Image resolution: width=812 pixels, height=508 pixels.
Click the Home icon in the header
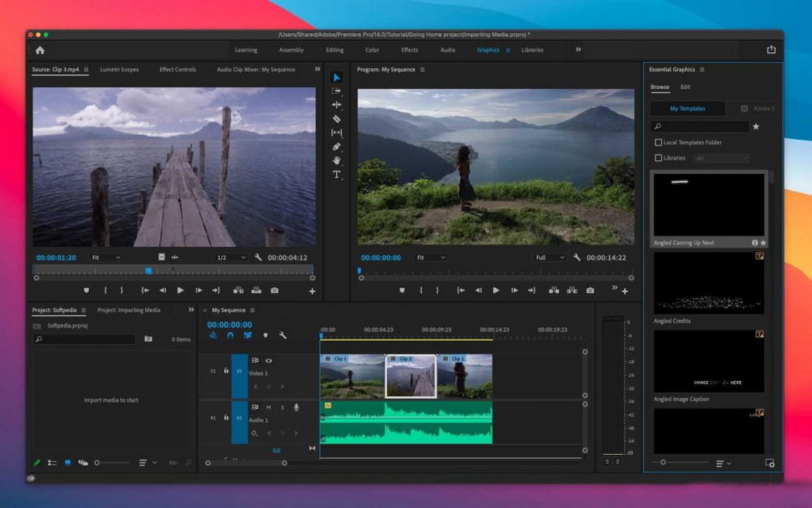tap(40, 50)
